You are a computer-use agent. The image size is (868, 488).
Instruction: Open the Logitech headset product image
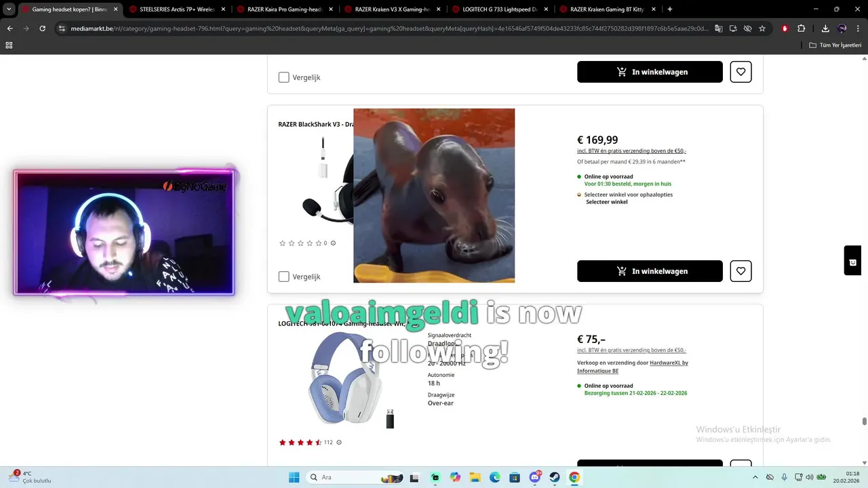[351, 380]
